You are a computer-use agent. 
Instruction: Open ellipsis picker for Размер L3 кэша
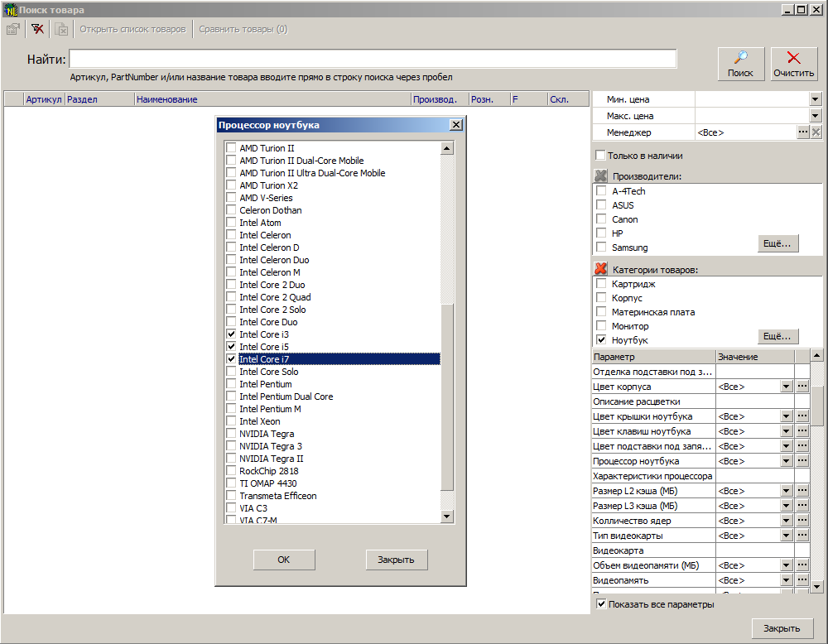click(802, 505)
